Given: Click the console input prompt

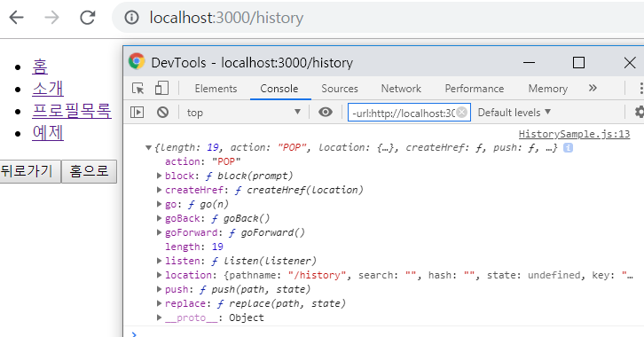Looking at the screenshot, I should click(x=386, y=333).
